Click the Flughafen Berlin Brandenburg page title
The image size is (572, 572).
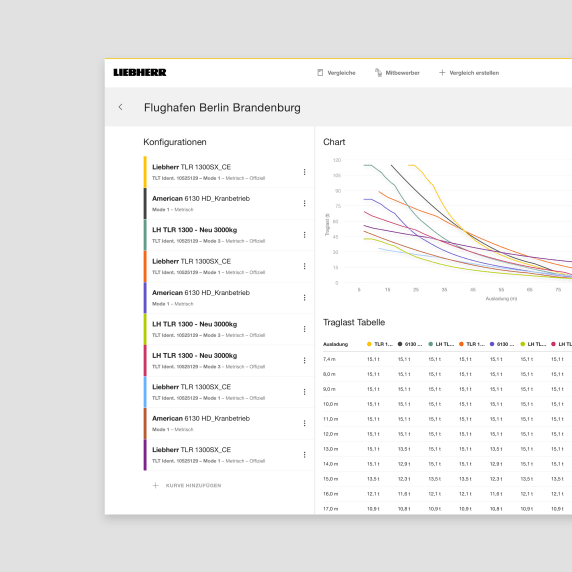222,108
